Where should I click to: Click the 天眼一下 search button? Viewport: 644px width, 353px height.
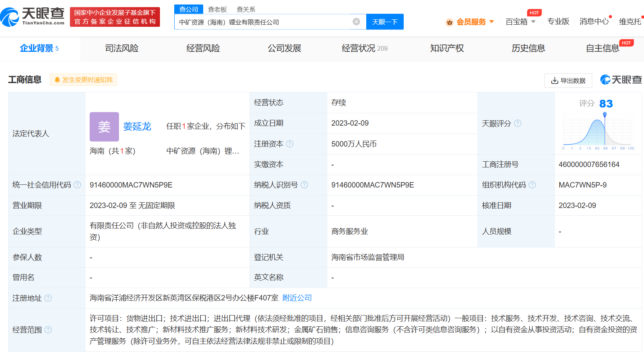[x=385, y=22]
